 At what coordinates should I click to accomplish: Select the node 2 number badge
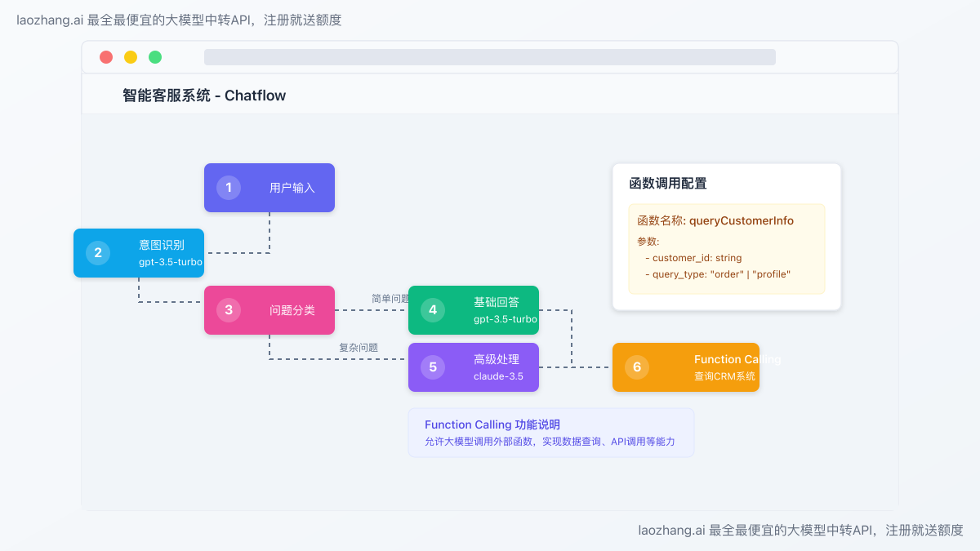[98, 253]
